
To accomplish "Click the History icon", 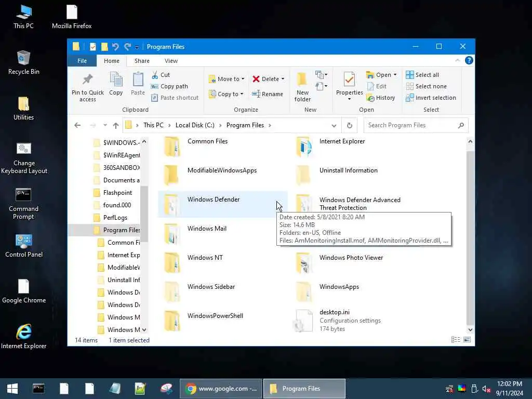I will 370,98.
